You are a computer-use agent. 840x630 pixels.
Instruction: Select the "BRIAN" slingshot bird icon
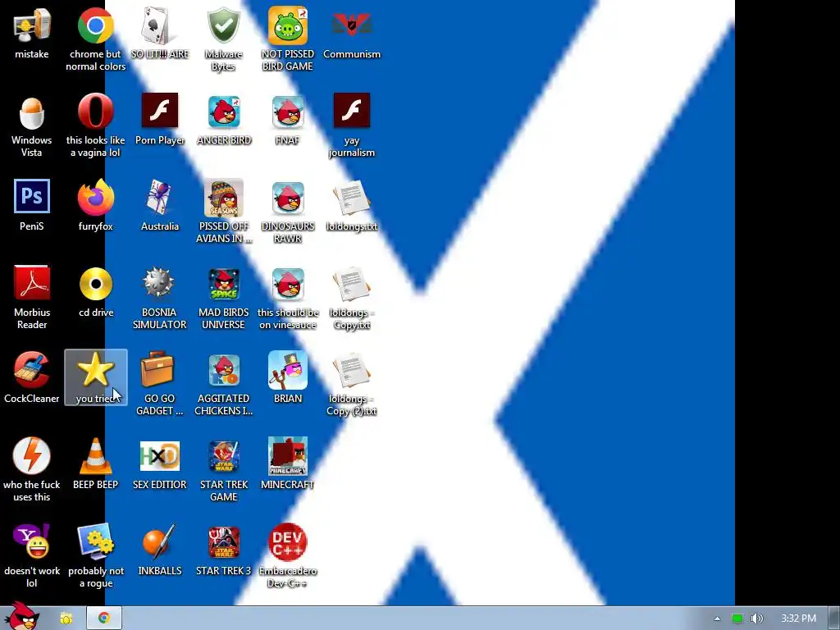288,370
